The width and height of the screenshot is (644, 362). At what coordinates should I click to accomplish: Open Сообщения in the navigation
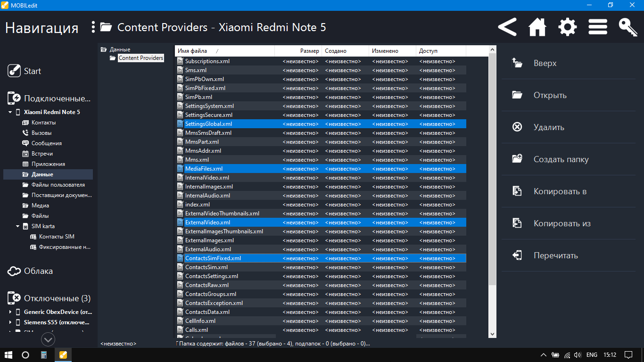coord(46,143)
